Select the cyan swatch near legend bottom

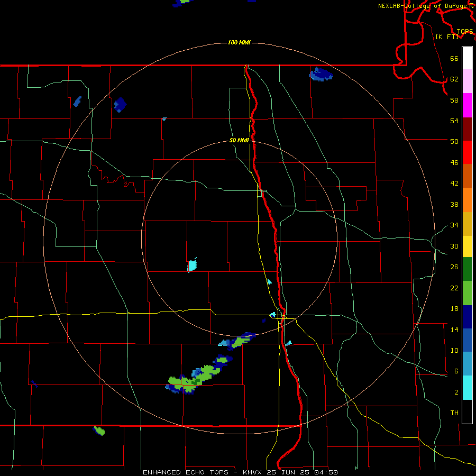click(467, 388)
